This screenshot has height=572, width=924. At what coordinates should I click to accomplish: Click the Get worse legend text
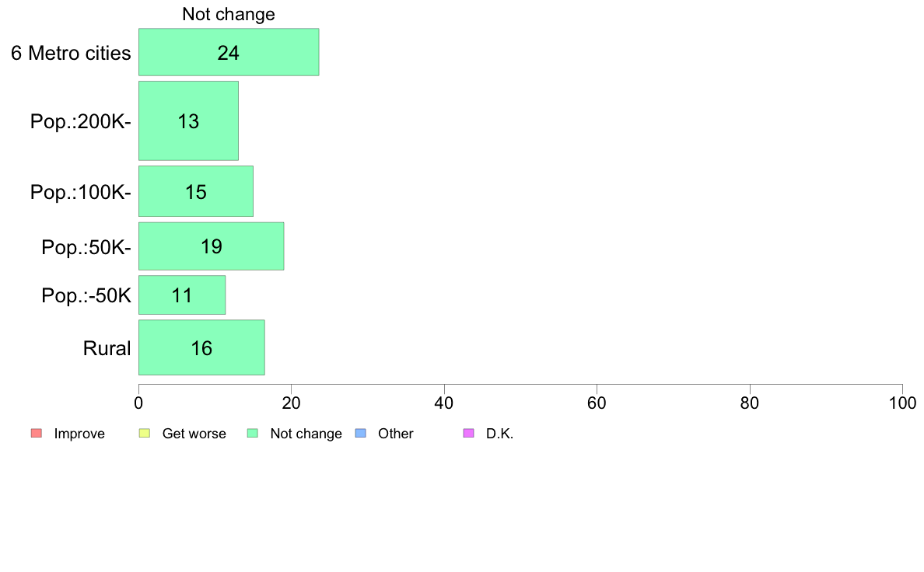(194, 434)
